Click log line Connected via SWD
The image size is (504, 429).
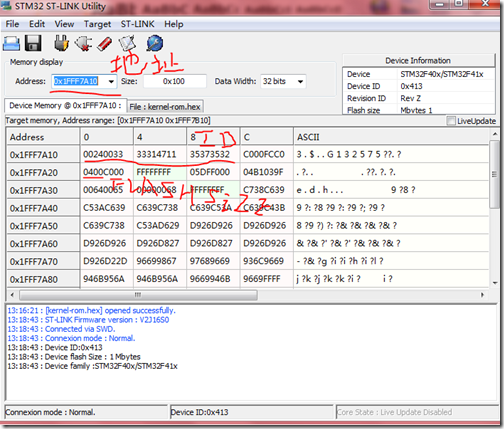coord(61,329)
